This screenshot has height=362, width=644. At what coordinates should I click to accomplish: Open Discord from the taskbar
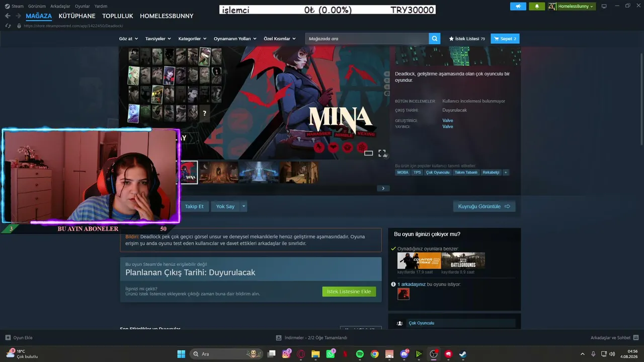tap(404, 354)
